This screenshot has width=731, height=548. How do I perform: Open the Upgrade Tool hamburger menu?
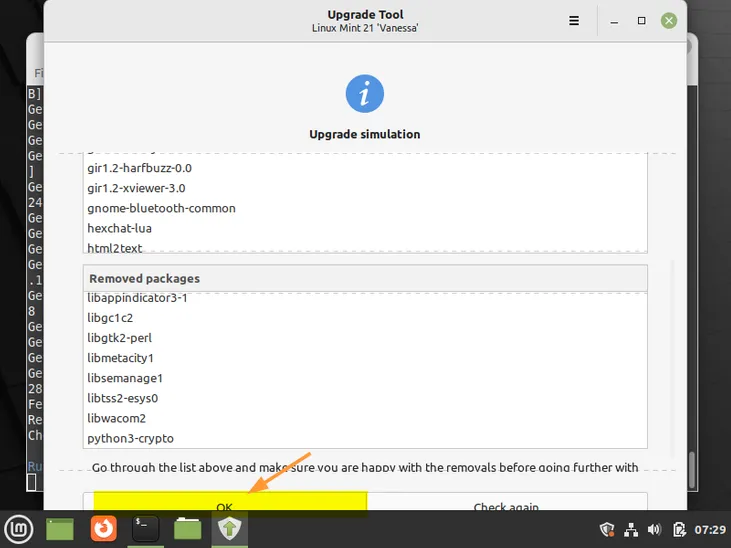pos(574,20)
